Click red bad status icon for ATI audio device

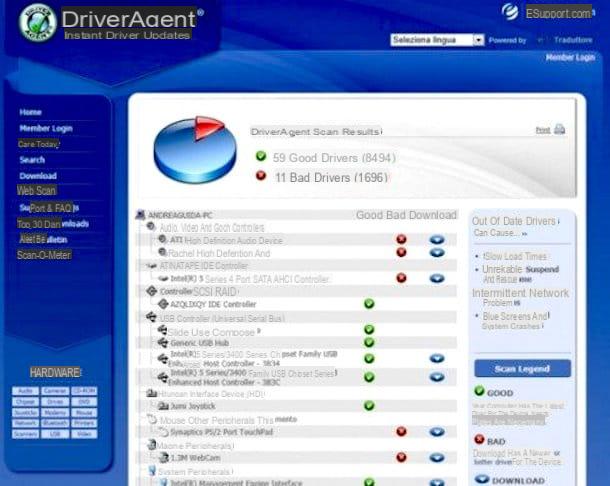tap(401, 239)
